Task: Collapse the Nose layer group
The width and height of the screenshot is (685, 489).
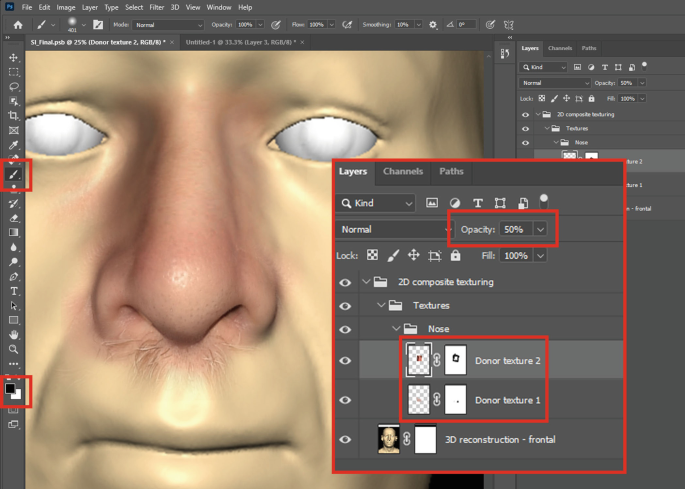Action: tap(395, 328)
